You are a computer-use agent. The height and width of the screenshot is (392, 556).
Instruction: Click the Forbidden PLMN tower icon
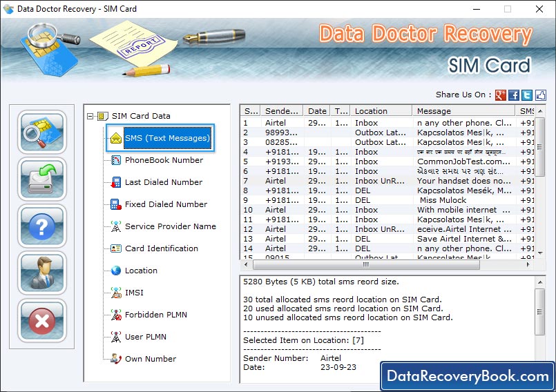click(116, 315)
